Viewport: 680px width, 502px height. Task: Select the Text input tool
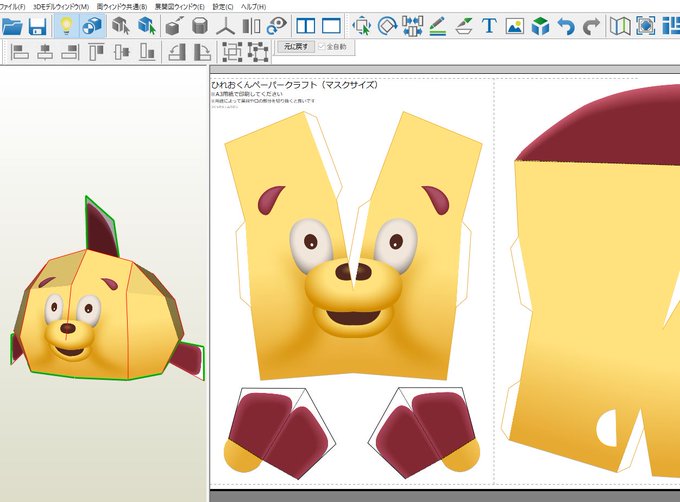489,26
